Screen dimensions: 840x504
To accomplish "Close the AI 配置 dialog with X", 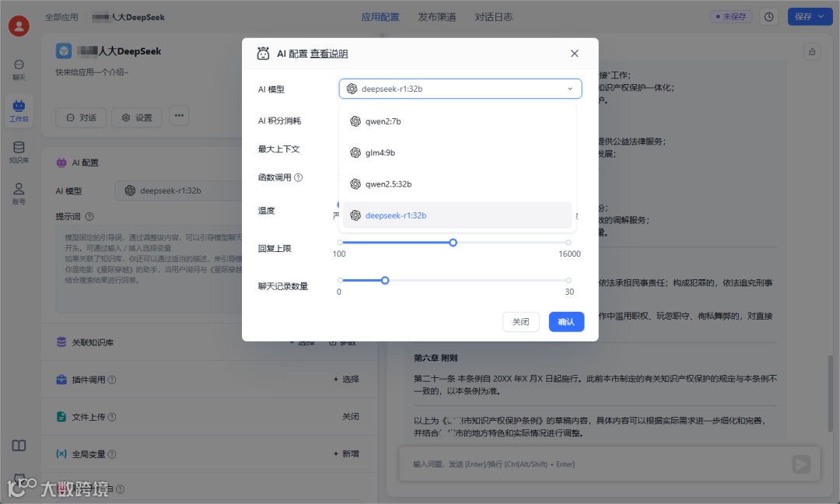I will 574,53.
